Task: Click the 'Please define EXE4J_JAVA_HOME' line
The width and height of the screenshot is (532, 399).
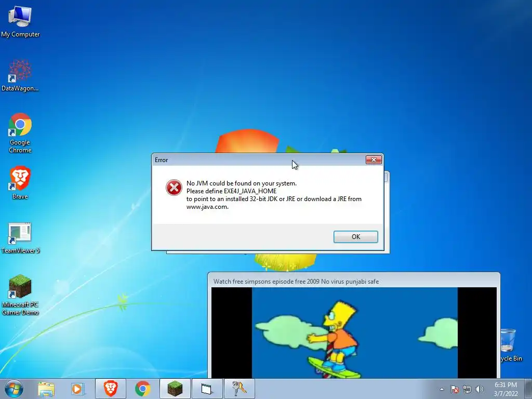Action: (231, 191)
